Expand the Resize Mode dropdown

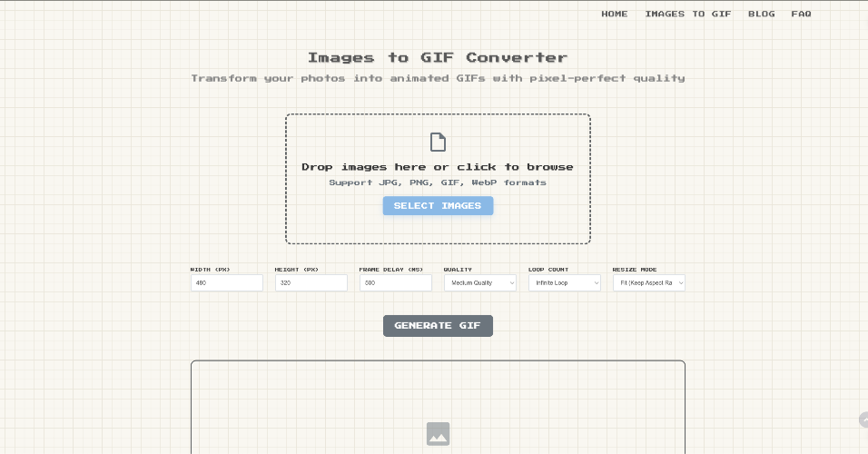point(649,283)
